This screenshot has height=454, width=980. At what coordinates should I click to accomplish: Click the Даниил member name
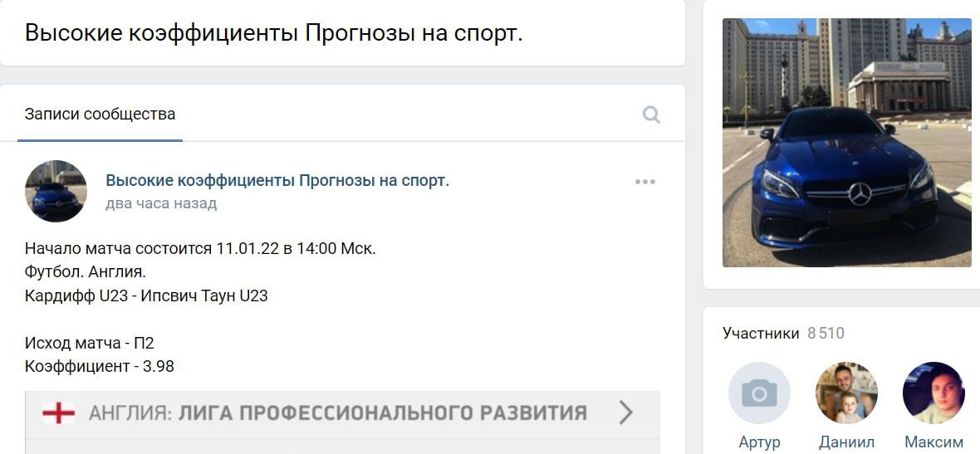tap(847, 442)
